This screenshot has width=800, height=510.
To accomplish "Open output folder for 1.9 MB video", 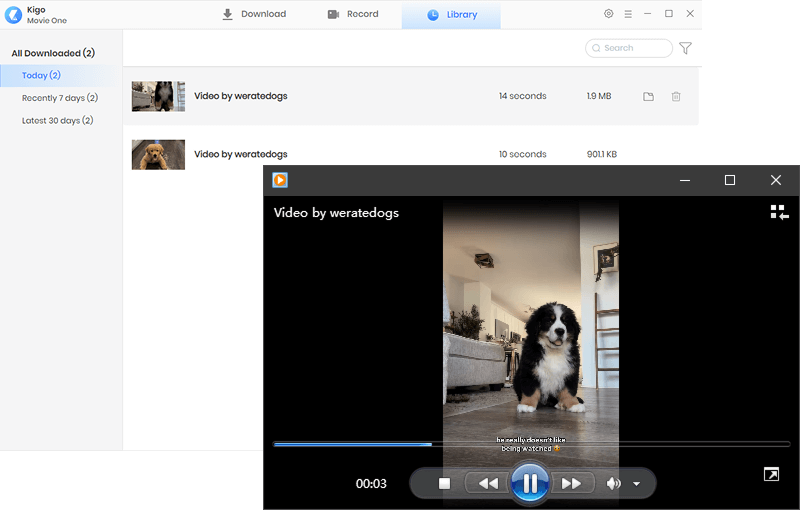I will pos(648,96).
